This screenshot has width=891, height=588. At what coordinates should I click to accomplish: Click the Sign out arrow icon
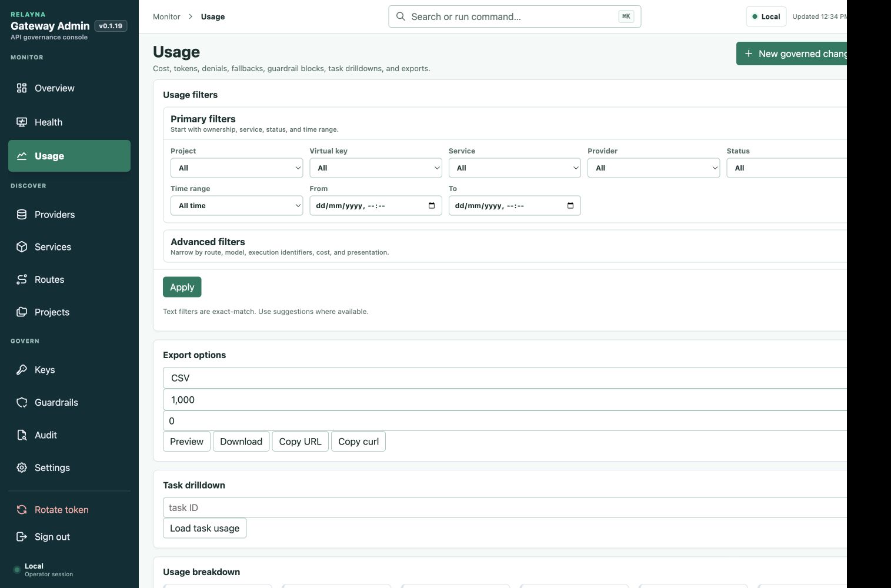coord(22,537)
